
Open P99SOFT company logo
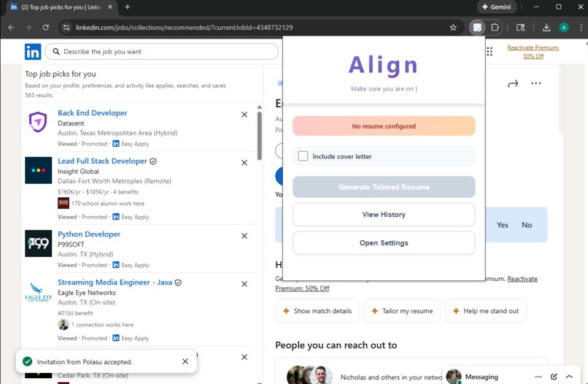[38, 243]
